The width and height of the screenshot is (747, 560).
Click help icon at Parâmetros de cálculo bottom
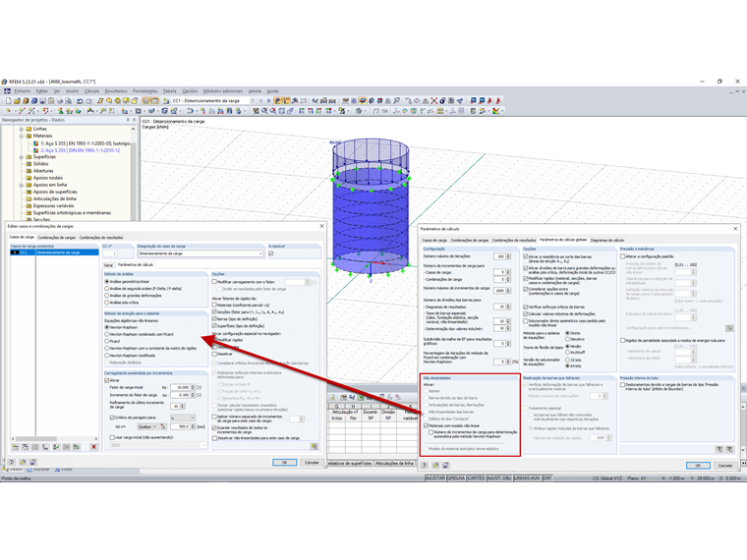pyautogui.click(x=425, y=466)
